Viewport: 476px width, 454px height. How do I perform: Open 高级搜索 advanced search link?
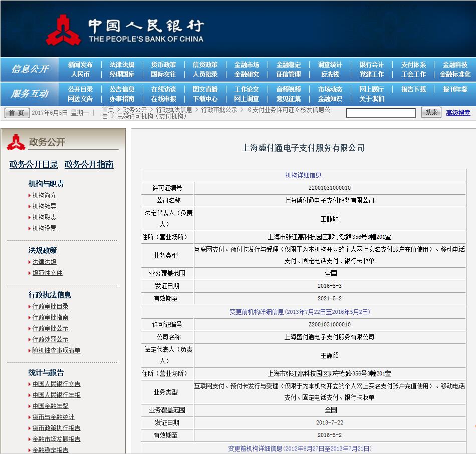(x=458, y=113)
